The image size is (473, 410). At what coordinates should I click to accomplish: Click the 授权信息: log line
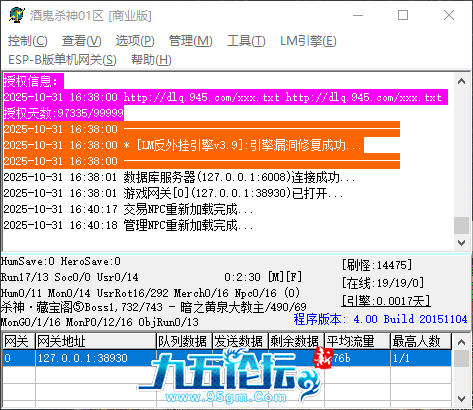pos(34,81)
